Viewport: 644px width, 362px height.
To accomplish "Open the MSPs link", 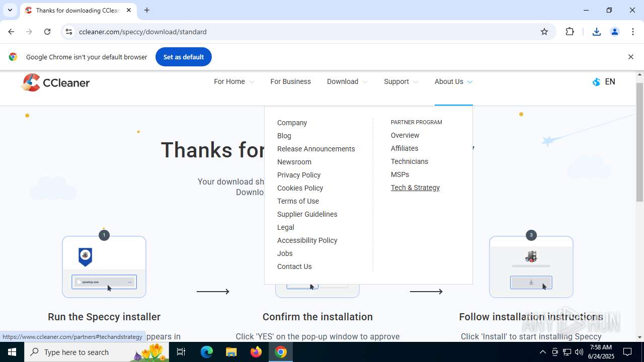I will point(400,174).
